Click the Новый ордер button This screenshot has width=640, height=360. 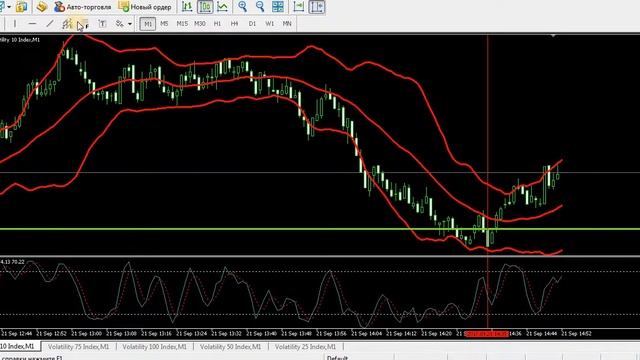(x=145, y=7)
